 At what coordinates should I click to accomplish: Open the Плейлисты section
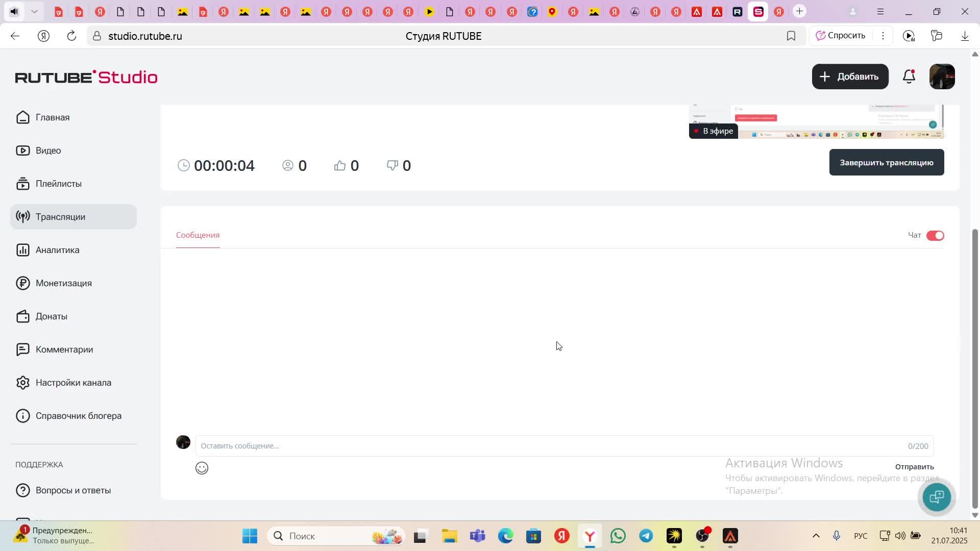click(58, 184)
